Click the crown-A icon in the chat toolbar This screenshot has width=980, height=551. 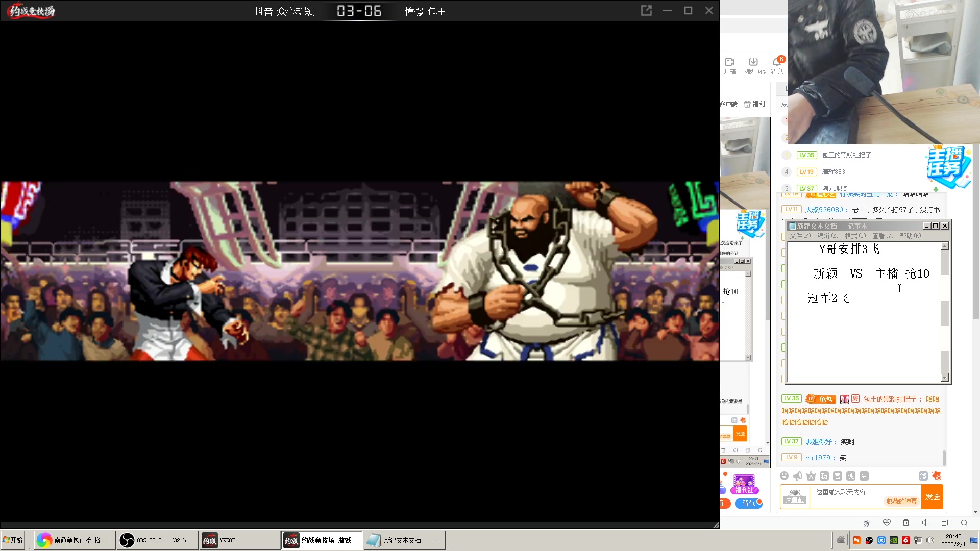click(811, 476)
